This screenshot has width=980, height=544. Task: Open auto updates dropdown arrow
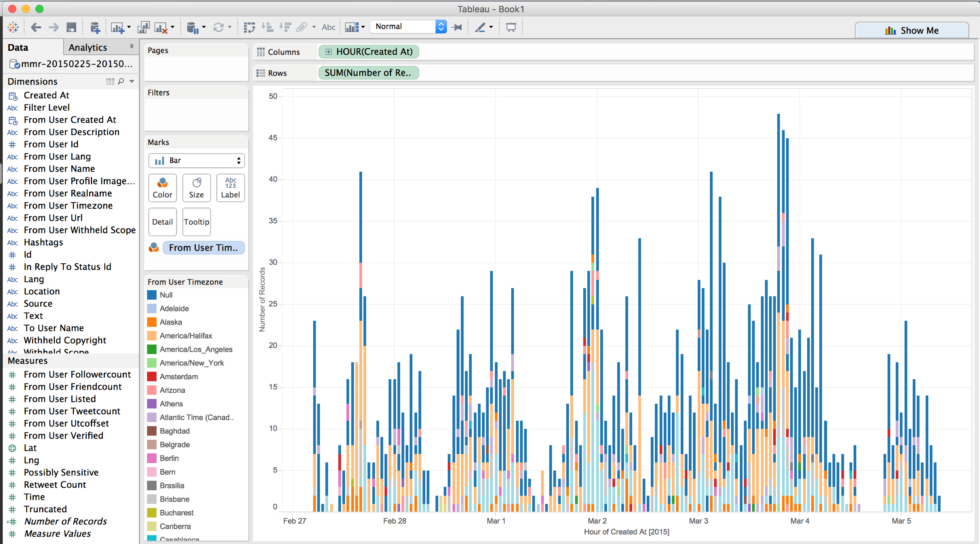[204, 27]
